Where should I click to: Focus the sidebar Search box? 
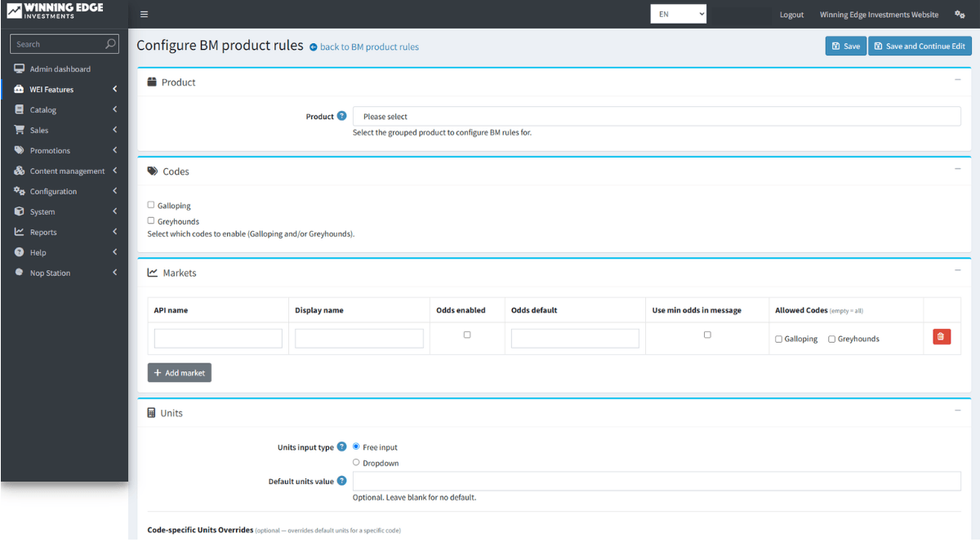click(x=57, y=44)
